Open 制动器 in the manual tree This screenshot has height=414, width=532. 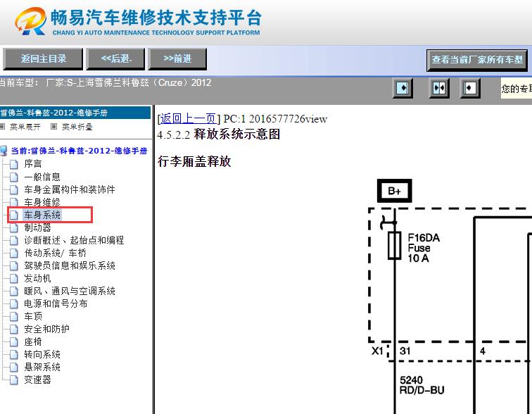coord(37,227)
